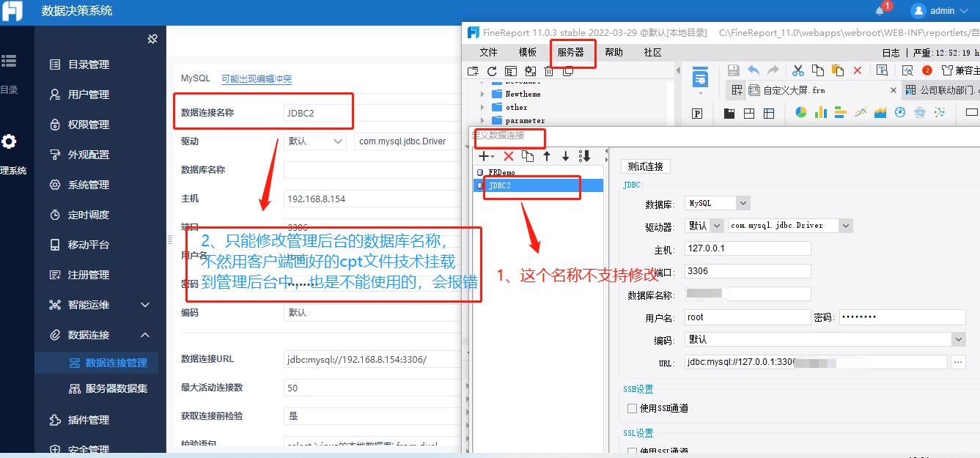Click 数据连接名称 field with JDBC2
This screenshot has height=458, width=980.
(x=371, y=113)
